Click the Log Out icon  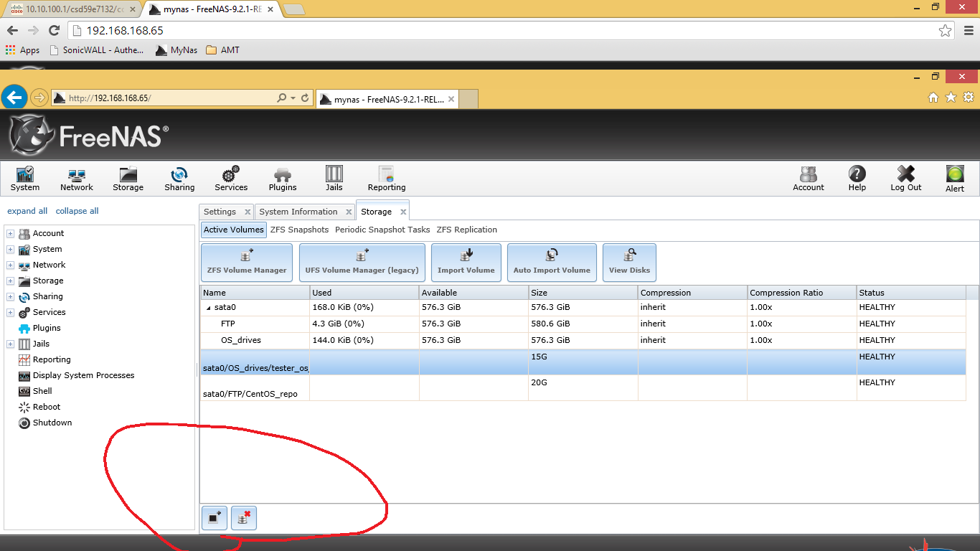[906, 179]
